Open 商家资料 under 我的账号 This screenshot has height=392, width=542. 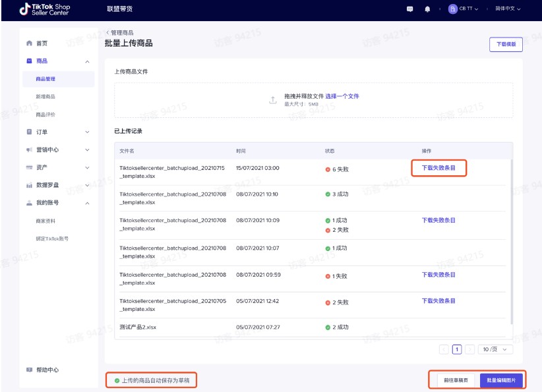point(45,221)
